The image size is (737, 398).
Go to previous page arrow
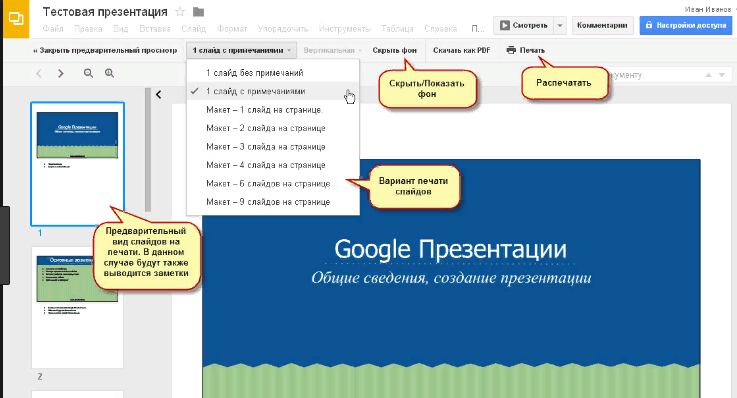39,73
